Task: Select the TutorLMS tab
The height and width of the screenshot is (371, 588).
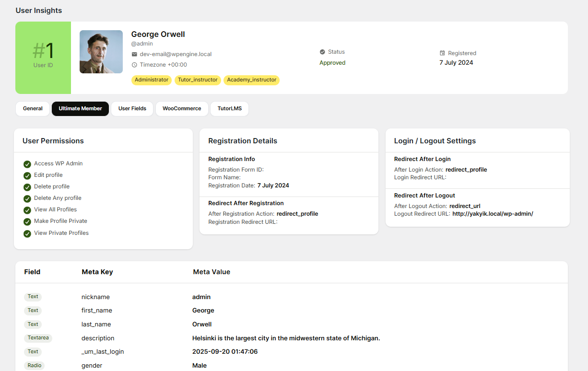Action: 229,109
